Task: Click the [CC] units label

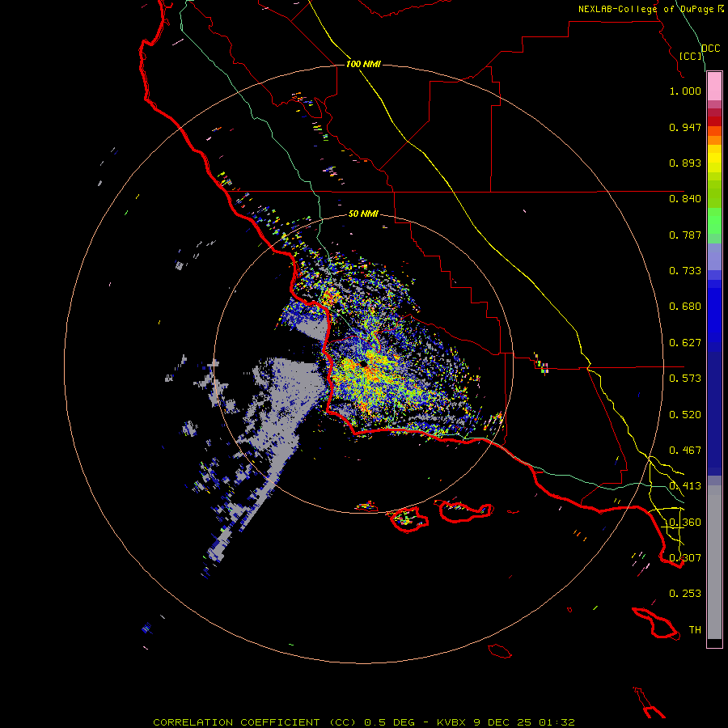Action: [691, 56]
